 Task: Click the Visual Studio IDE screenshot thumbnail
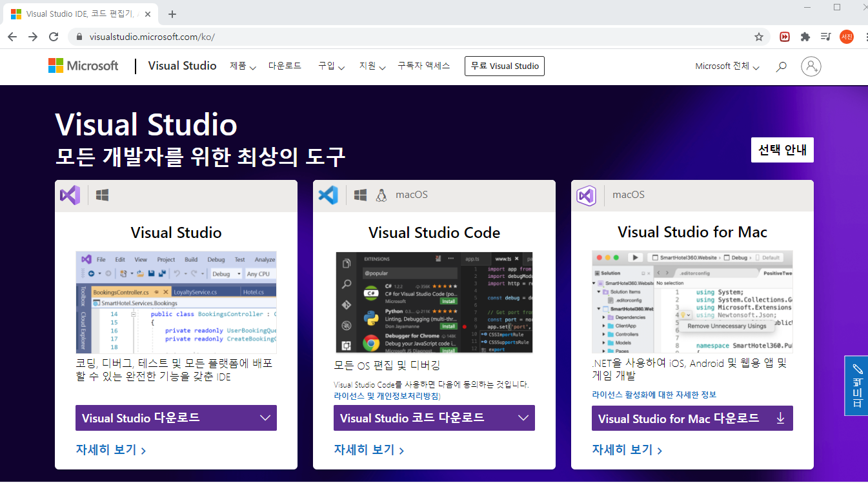[176, 302]
